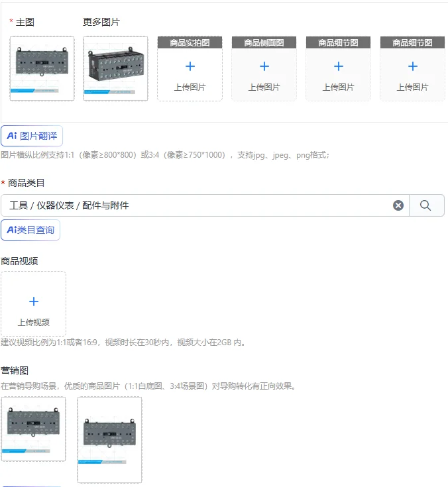Click 上传图片 text under 商品实拍图
The image size is (448, 487).
pos(190,87)
